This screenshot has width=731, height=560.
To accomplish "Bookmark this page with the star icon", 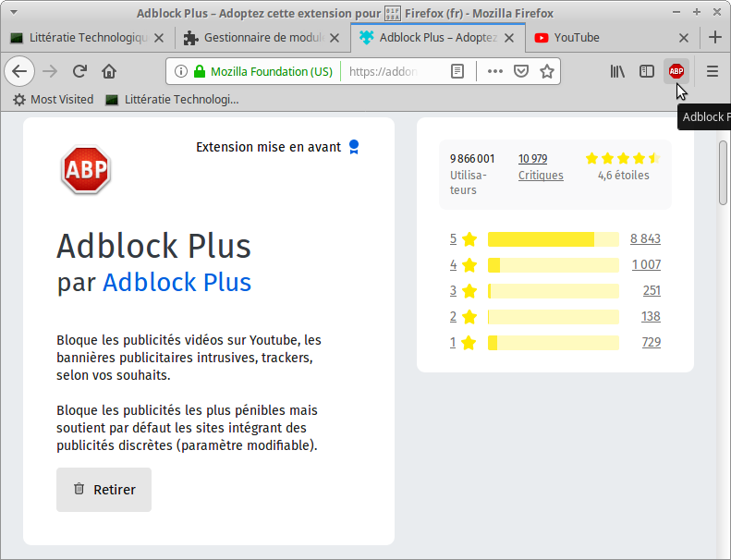I will 547,71.
